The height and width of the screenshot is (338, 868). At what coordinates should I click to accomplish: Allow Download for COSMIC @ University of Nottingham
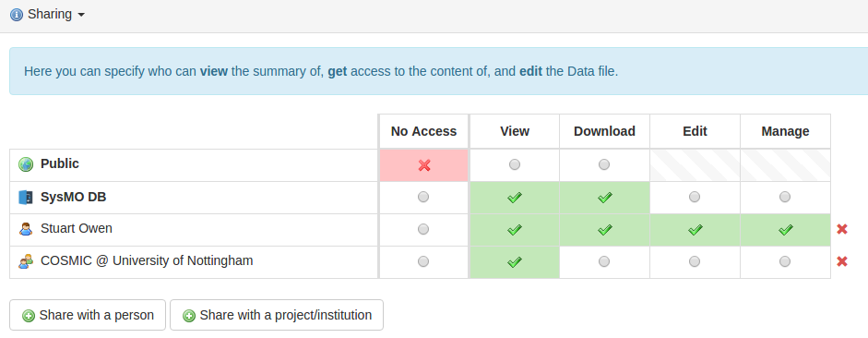pos(604,261)
